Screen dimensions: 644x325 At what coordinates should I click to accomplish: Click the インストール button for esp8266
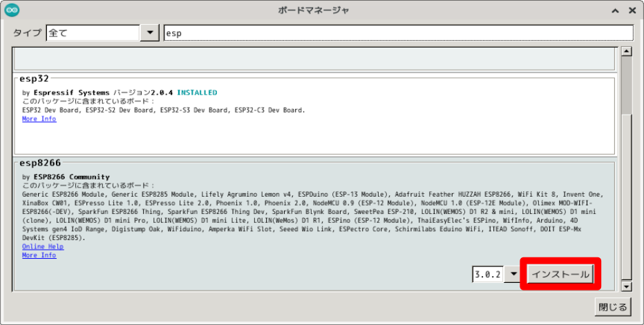[x=560, y=274]
